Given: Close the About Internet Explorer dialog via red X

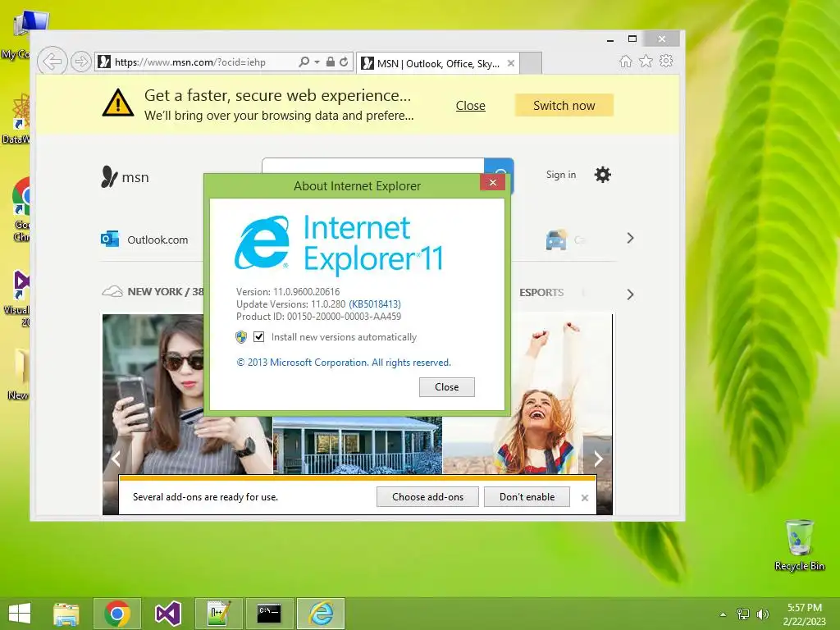Looking at the screenshot, I should pos(493,183).
